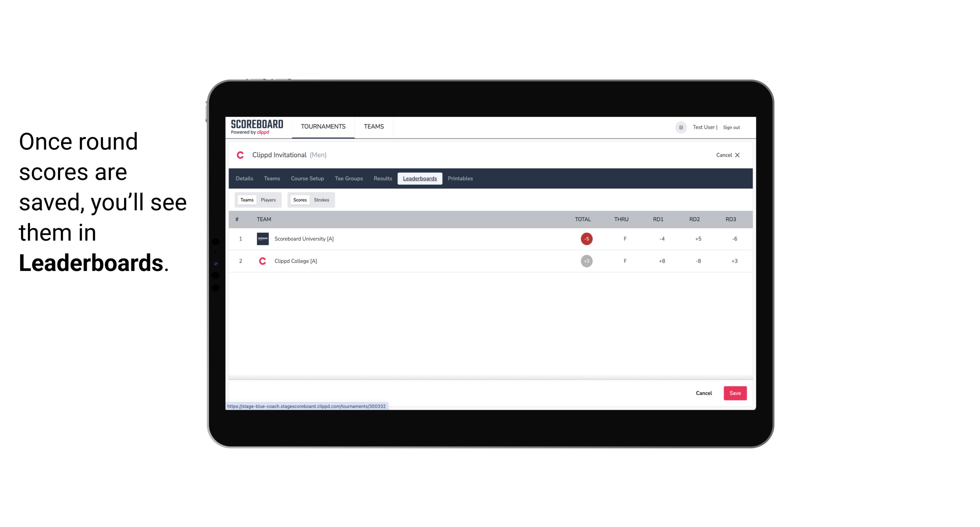
Task: Click the TOURNAMENTS menu item
Action: click(324, 127)
